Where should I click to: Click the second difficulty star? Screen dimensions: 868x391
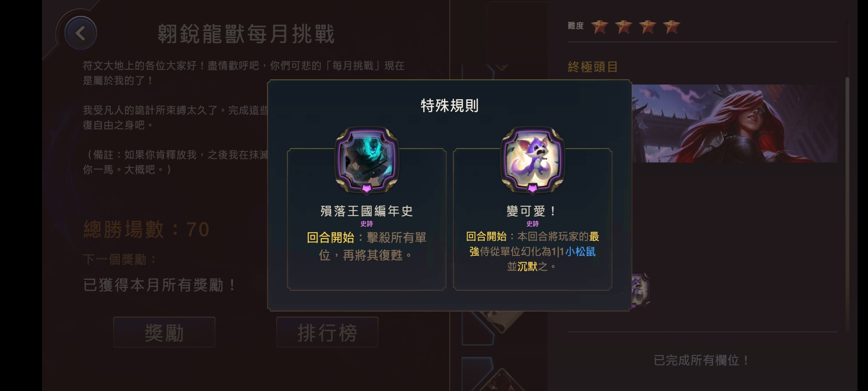click(624, 26)
